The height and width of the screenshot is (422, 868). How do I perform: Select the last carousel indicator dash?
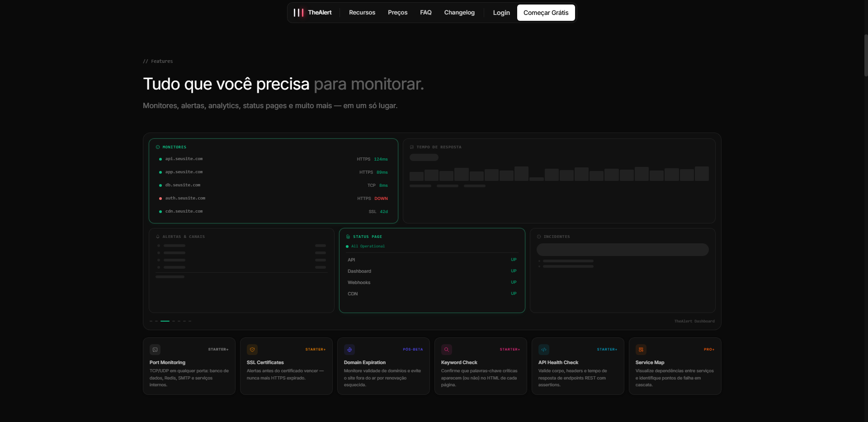(190, 321)
